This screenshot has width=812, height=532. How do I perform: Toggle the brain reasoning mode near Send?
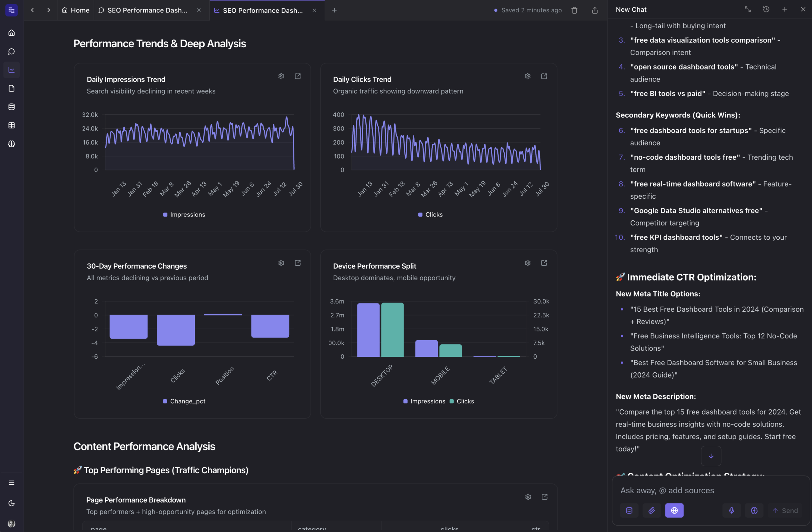pyautogui.click(x=754, y=510)
